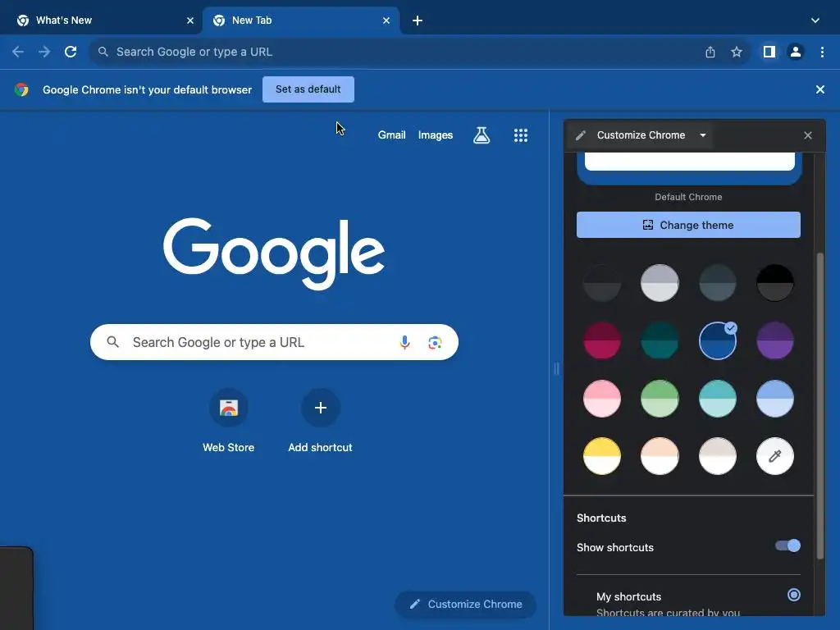Image resolution: width=840 pixels, height=630 pixels.
Task: Toggle the Show shortcuts switch
Action: [x=787, y=546]
